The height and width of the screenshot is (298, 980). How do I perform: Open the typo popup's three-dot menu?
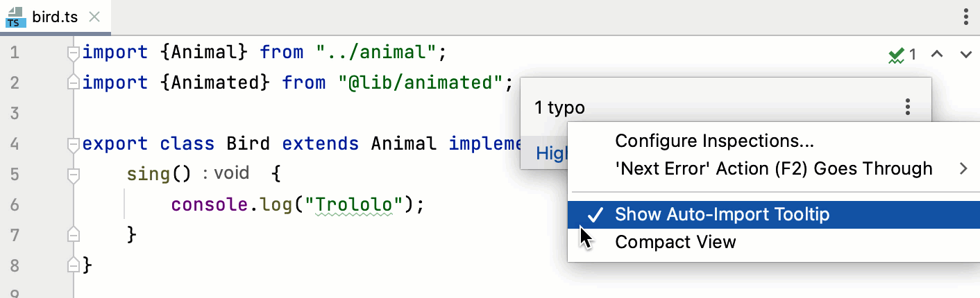point(907,107)
